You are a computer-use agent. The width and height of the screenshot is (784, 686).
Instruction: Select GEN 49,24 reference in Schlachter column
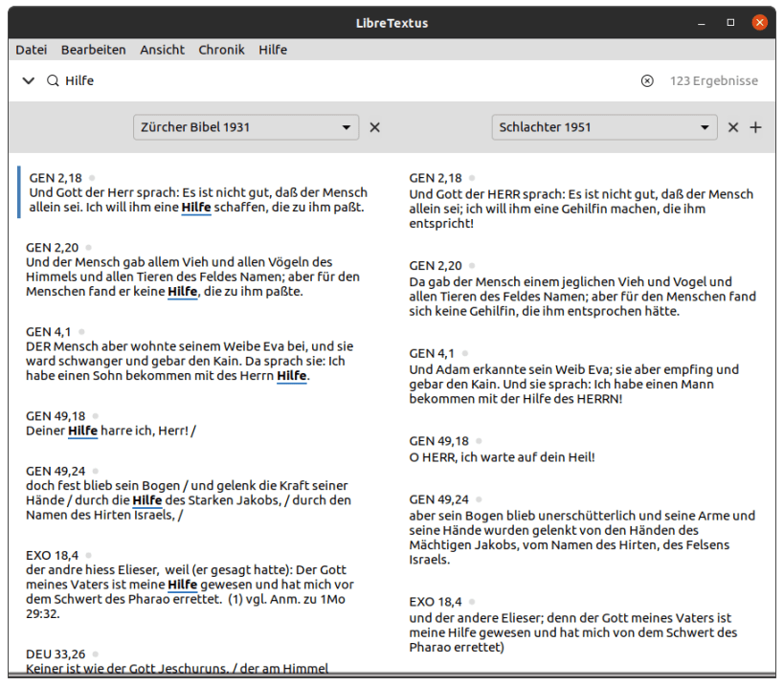click(439, 500)
